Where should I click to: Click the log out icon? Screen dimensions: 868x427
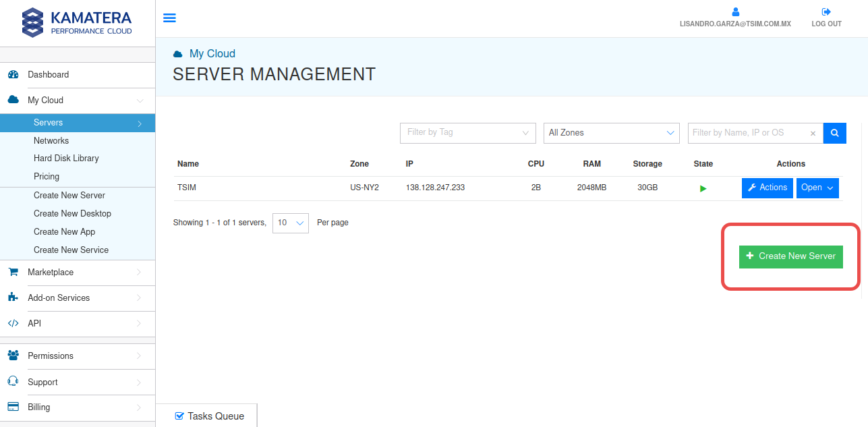pyautogui.click(x=826, y=12)
